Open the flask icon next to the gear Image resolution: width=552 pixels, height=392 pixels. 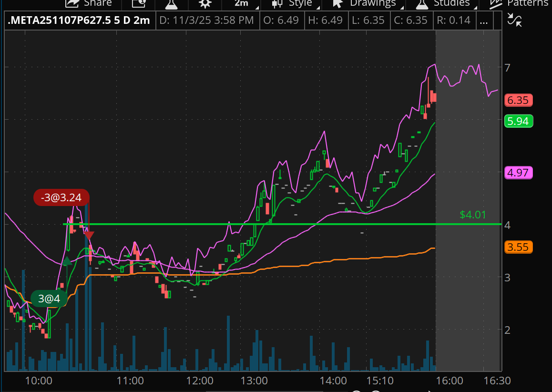pos(171,3)
